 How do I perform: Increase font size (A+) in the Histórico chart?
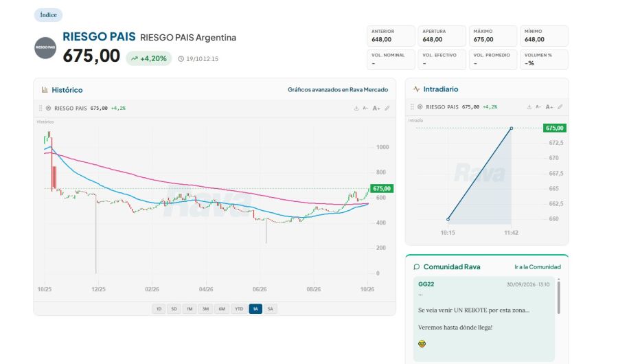pos(376,108)
